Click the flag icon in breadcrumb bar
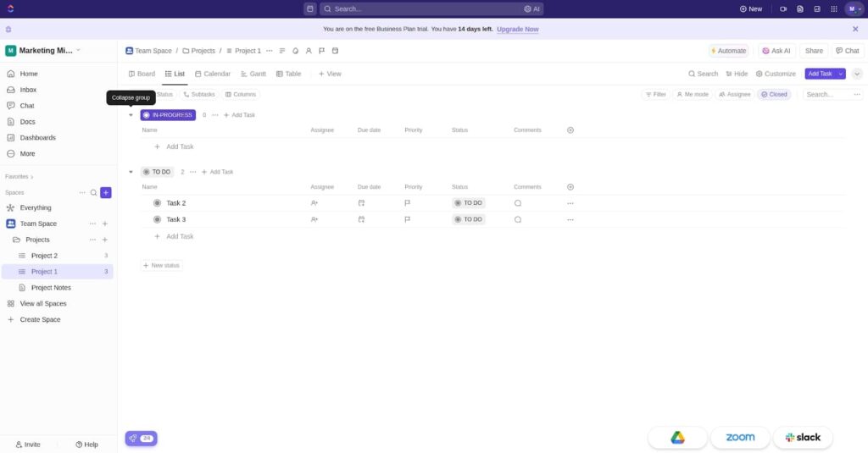This screenshot has width=868, height=453. click(321, 51)
